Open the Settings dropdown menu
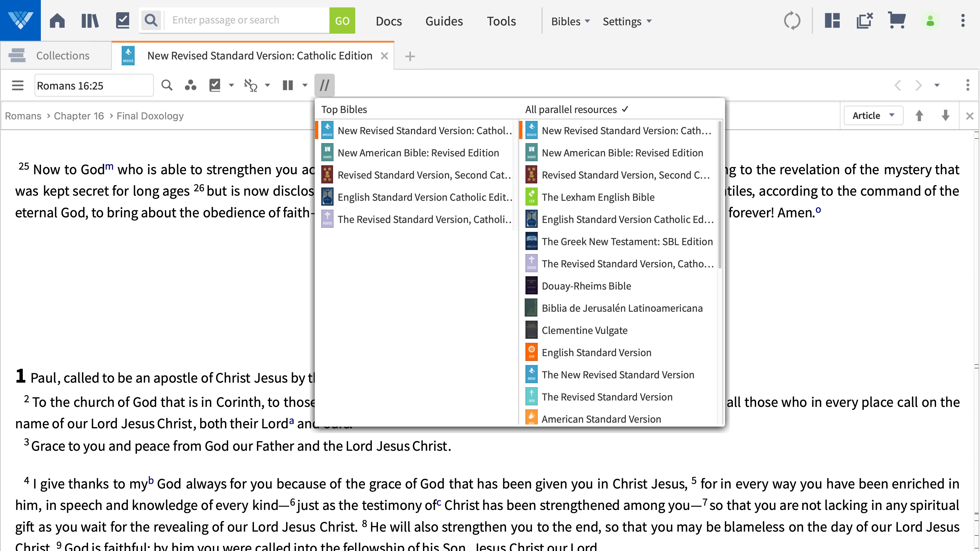Screen dimensions: 980x551 pos(627,21)
